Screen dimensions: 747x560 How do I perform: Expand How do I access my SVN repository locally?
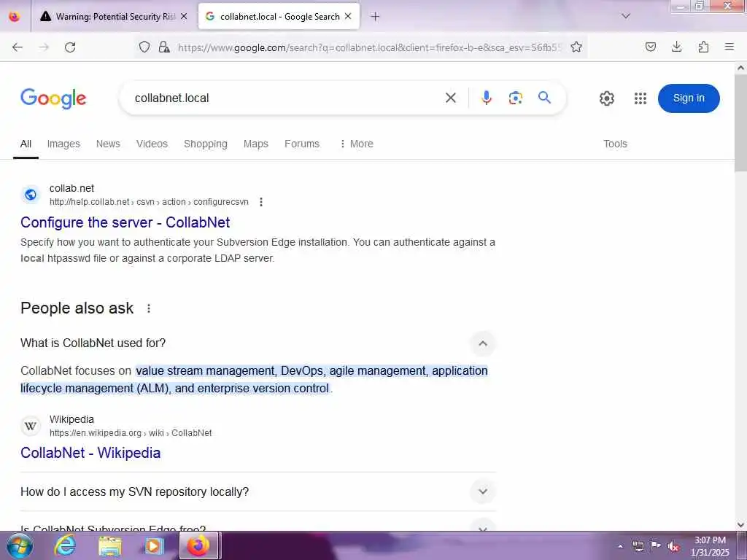483,491
